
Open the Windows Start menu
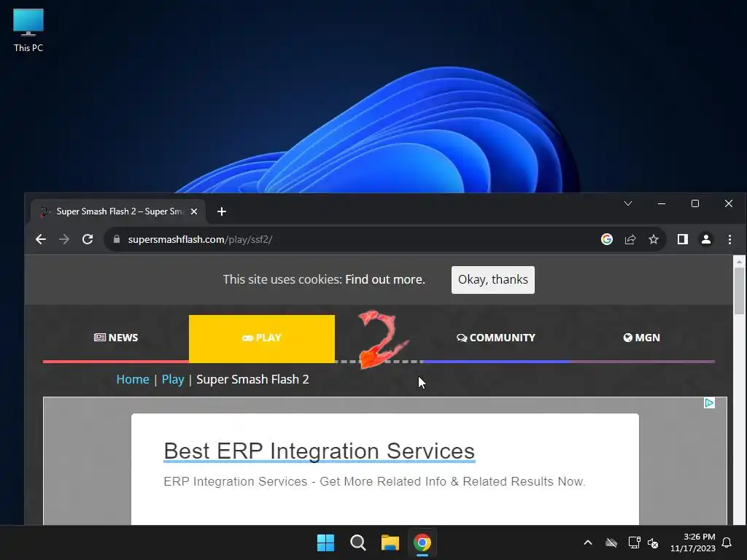click(x=326, y=542)
